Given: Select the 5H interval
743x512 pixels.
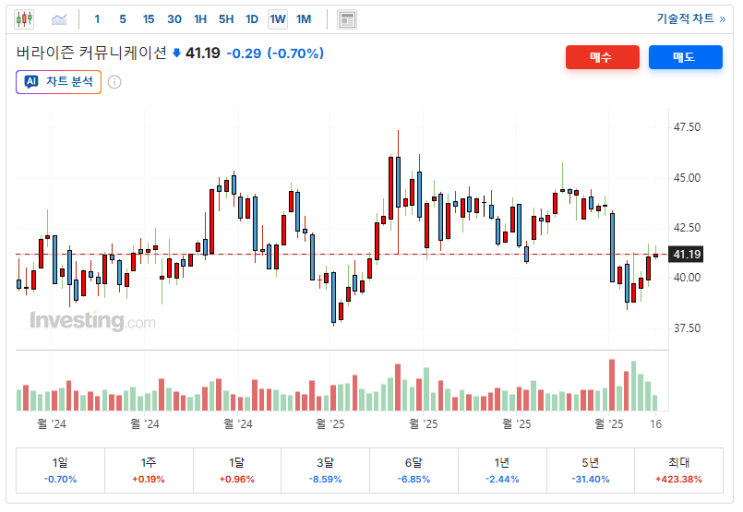Looking at the screenshot, I should 226,19.
